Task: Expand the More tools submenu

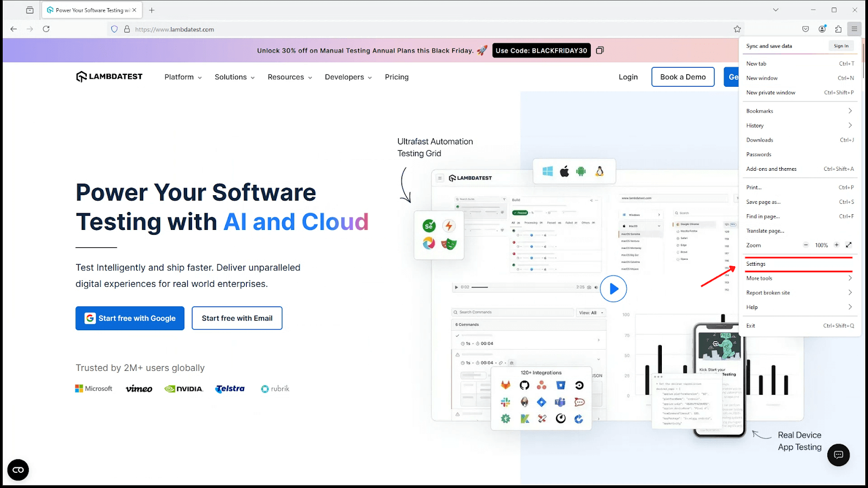Action: 800,278
